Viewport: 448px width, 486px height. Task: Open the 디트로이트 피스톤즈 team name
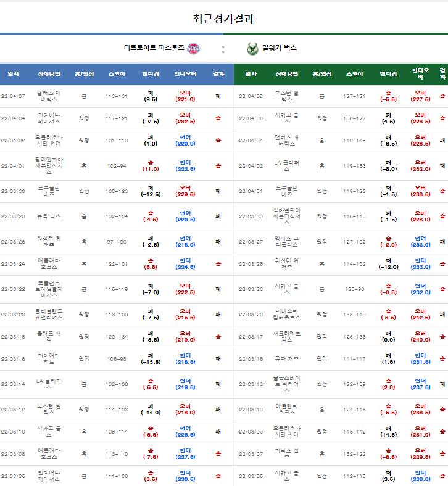(x=154, y=48)
